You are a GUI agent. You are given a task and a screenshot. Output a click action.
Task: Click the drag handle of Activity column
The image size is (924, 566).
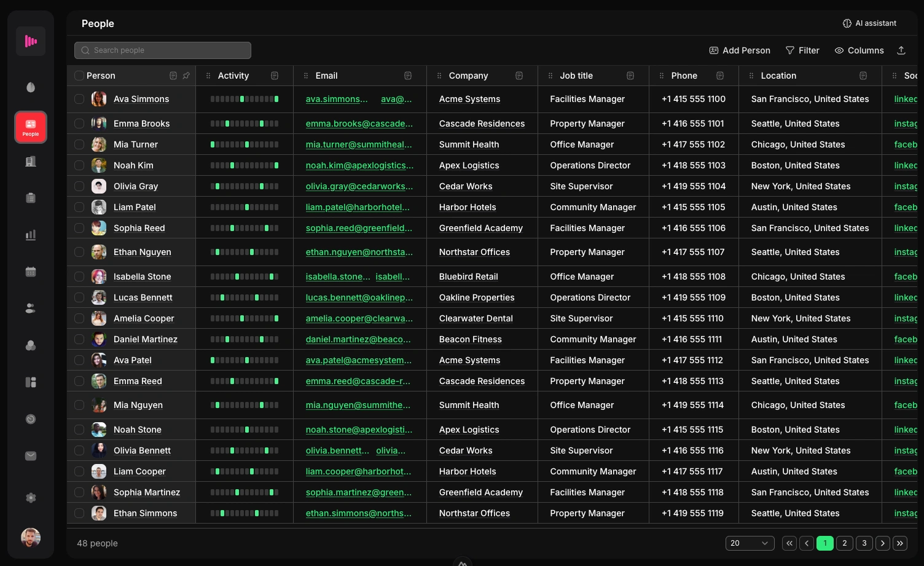point(208,76)
